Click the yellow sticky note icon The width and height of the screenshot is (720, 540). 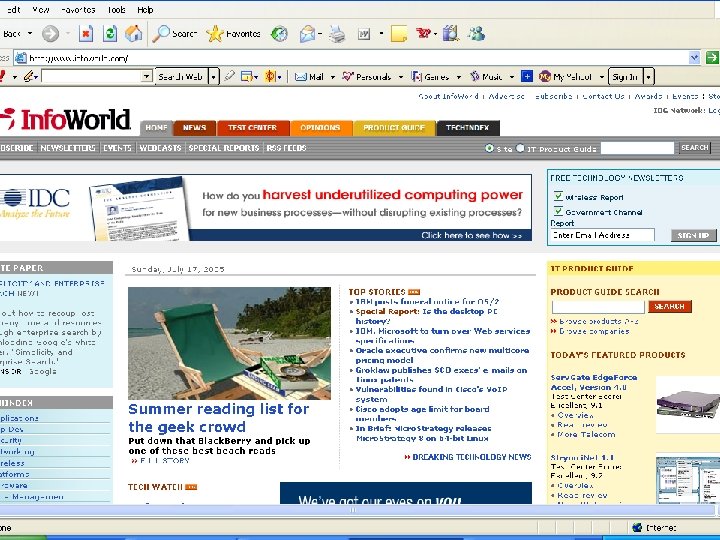pyautogui.click(x=399, y=34)
